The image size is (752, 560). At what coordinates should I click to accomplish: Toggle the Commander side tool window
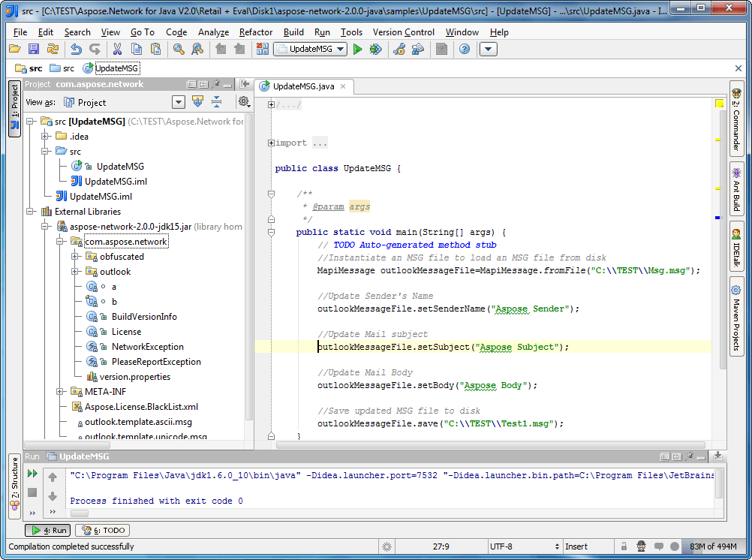[736, 119]
